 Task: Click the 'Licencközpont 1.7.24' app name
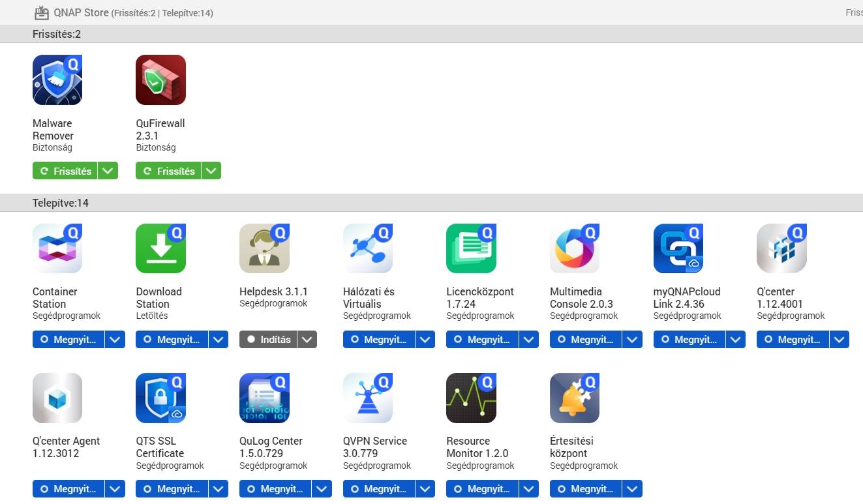click(x=480, y=298)
